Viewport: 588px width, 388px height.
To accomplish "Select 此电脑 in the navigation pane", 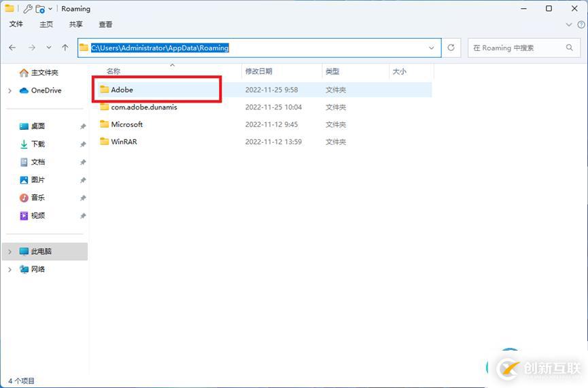I will (x=45, y=251).
